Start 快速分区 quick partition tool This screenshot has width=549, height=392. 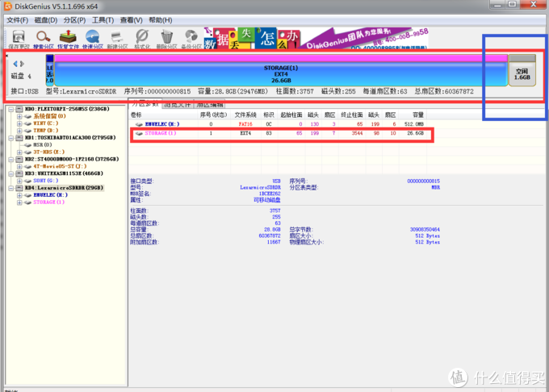92,40
